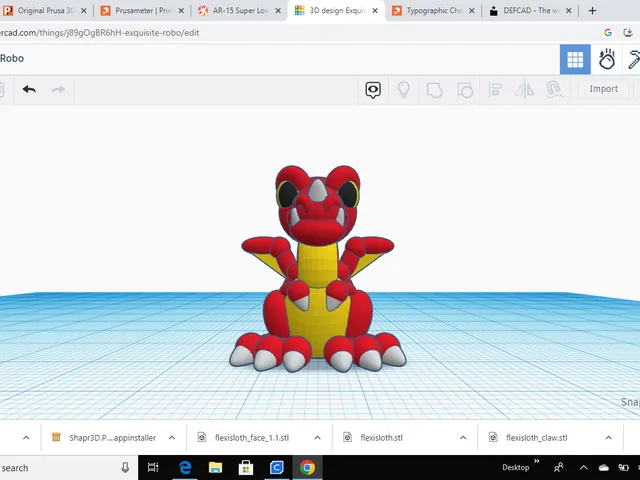The width and height of the screenshot is (640, 480).
Task: Click the design name Robo
Action: [12, 58]
